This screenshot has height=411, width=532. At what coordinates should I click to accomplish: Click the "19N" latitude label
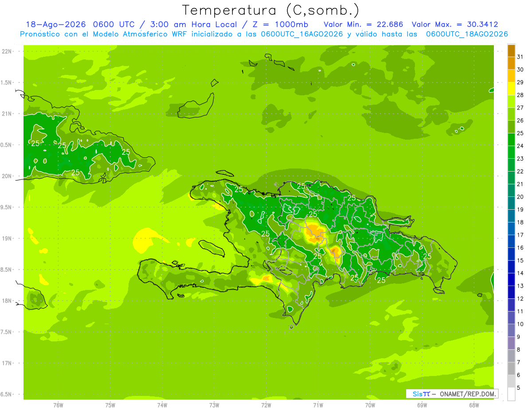(7, 239)
